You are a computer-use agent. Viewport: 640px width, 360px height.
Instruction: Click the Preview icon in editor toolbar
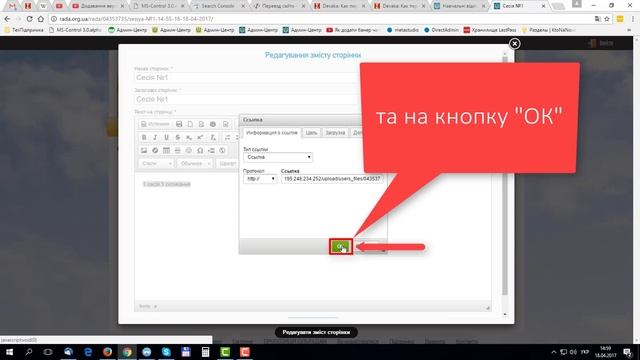click(201, 124)
